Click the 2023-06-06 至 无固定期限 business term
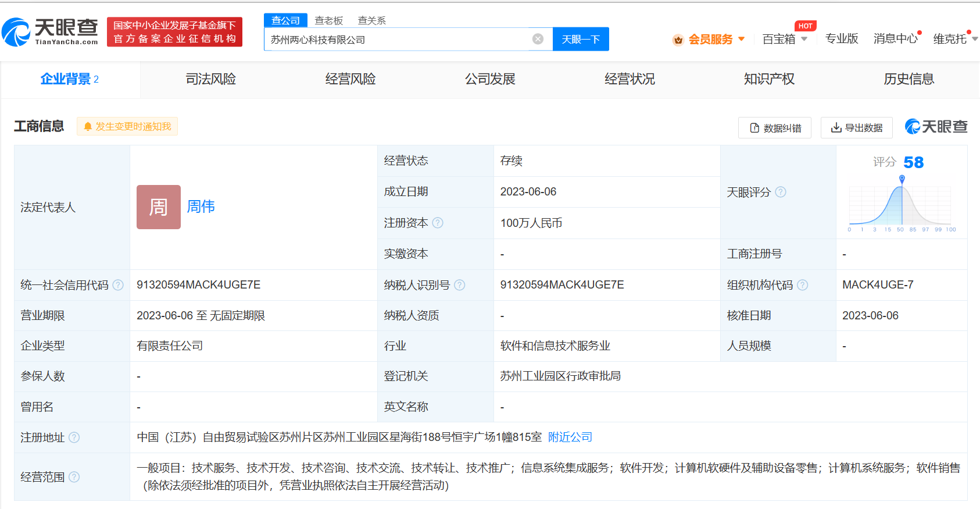 (201, 316)
